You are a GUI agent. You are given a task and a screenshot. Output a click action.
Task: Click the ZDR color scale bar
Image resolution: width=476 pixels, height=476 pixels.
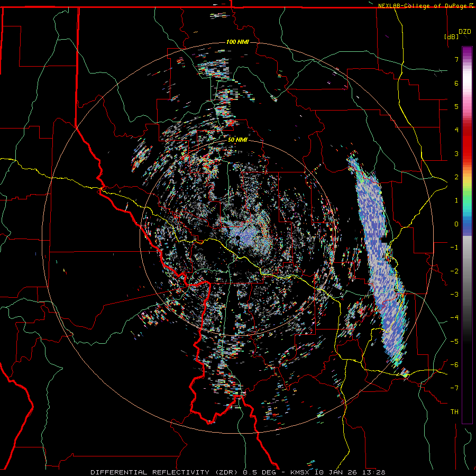click(x=467, y=235)
